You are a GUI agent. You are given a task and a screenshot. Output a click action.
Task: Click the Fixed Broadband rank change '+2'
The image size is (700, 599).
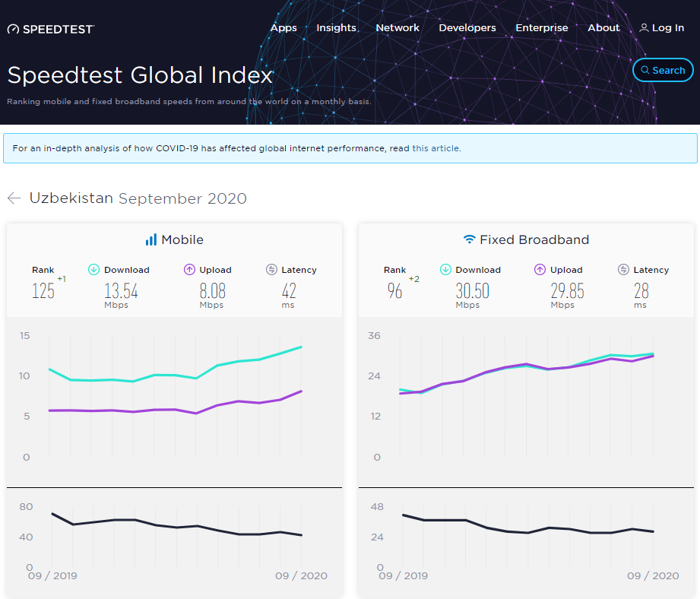413,279
